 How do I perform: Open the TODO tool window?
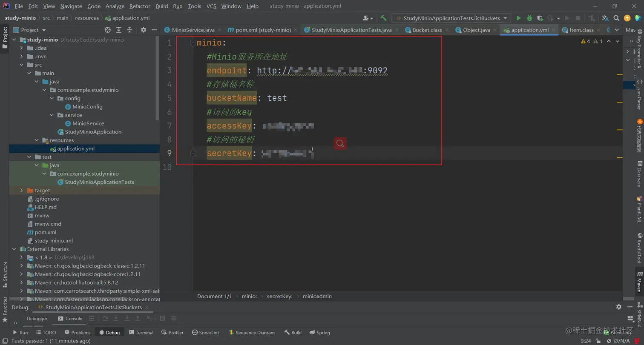click(x=46, y=333)
